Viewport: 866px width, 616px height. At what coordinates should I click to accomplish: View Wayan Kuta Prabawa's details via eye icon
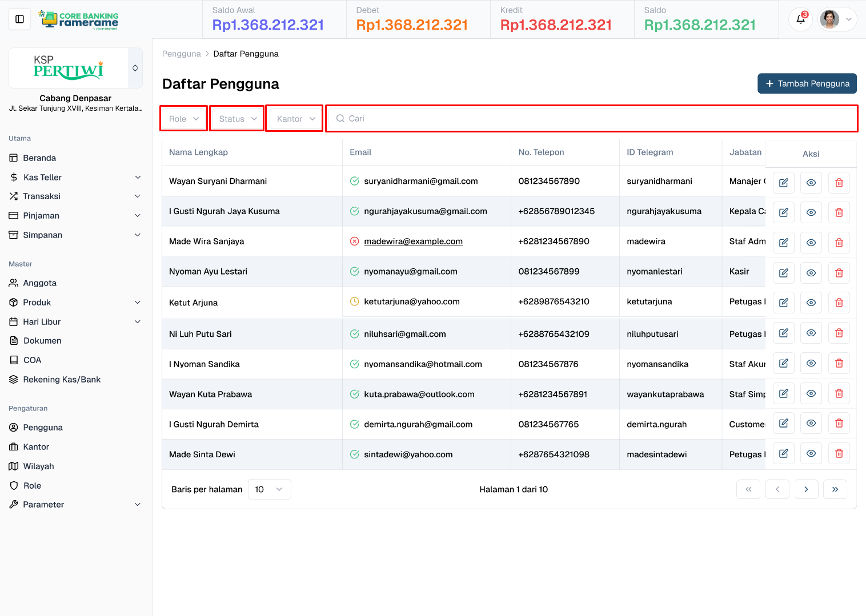[x=811, y=393]
